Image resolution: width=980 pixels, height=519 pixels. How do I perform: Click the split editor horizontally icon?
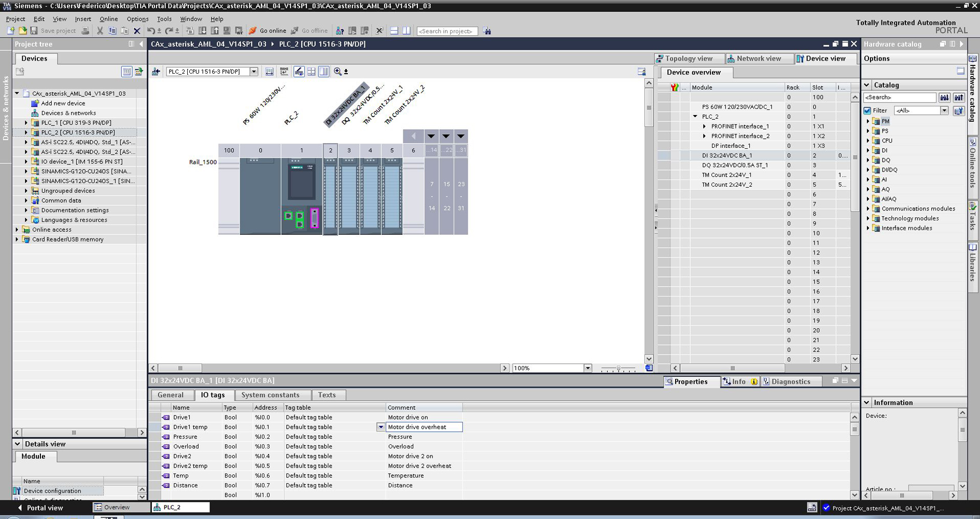[x=394, y=31]
